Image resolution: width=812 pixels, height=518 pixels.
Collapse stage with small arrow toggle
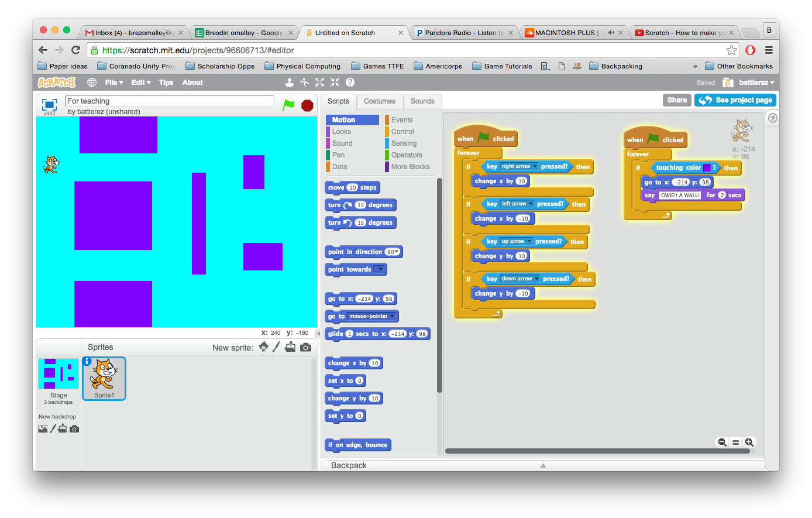point(318,333)
